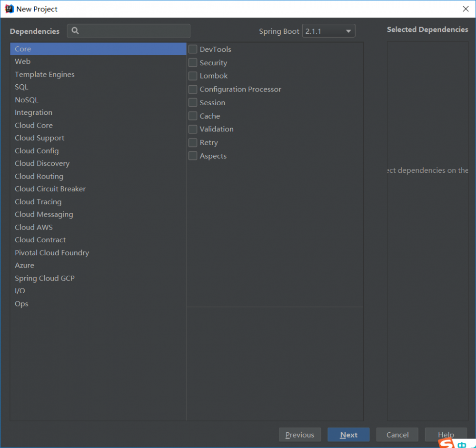Choose Cloud Circuit Breaker category
This screenshot has width=476, height=448.
tap(98, 189)
